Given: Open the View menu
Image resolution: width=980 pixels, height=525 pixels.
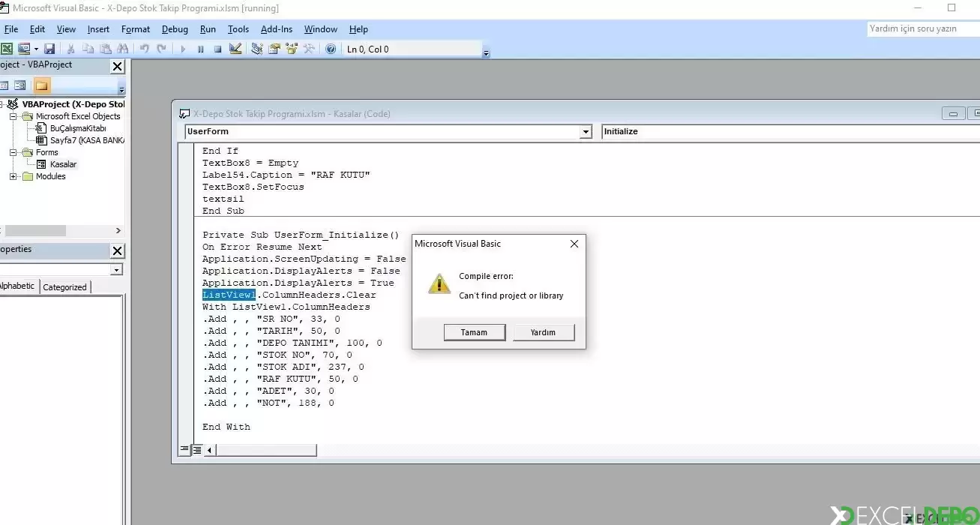Looking at the screenshot, I should (66, 29).
